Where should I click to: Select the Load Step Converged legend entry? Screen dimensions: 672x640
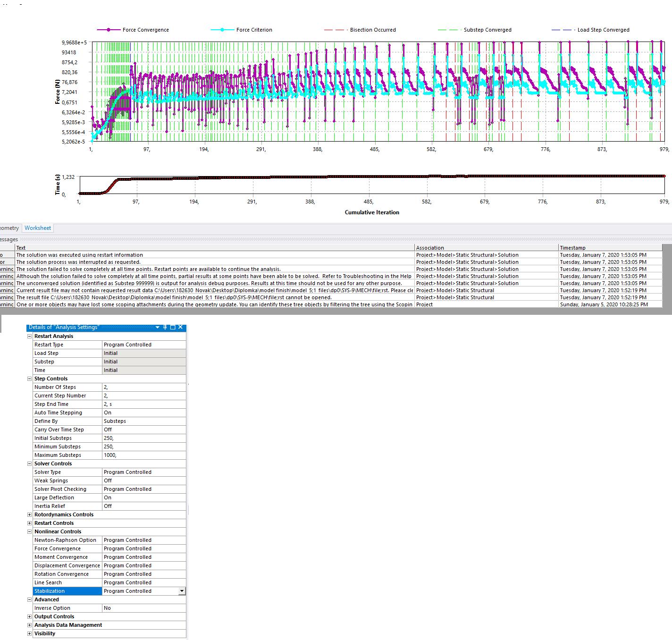(590, 30)
